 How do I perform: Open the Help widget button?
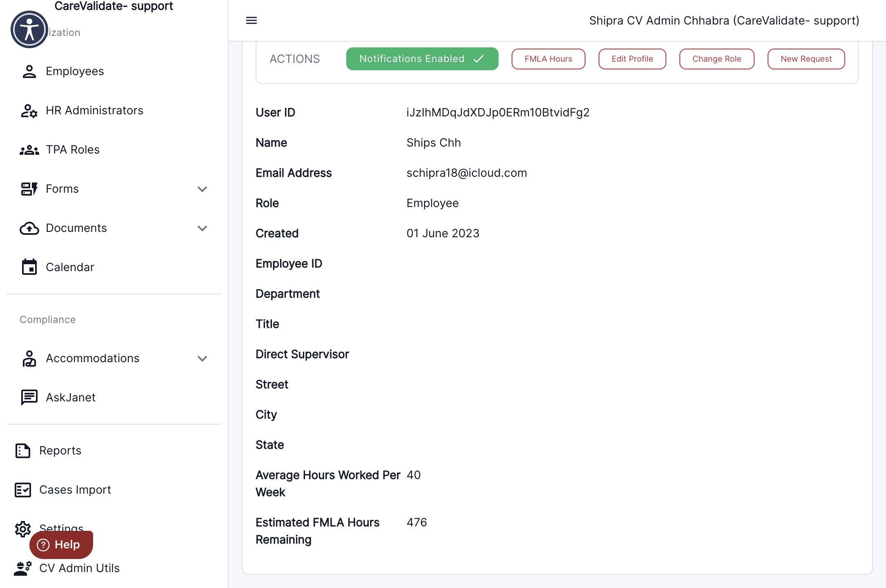61,545
